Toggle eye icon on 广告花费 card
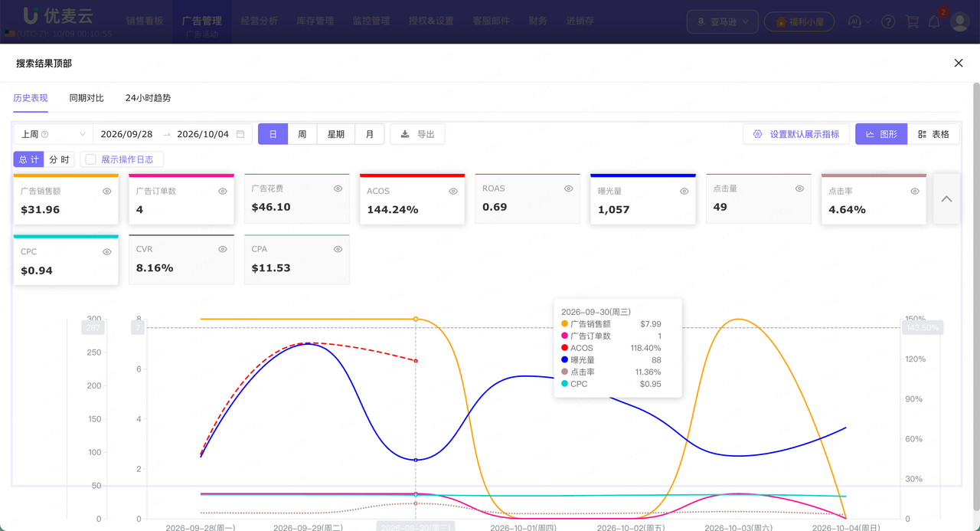The image size is (980, 531). click(338, 188)
